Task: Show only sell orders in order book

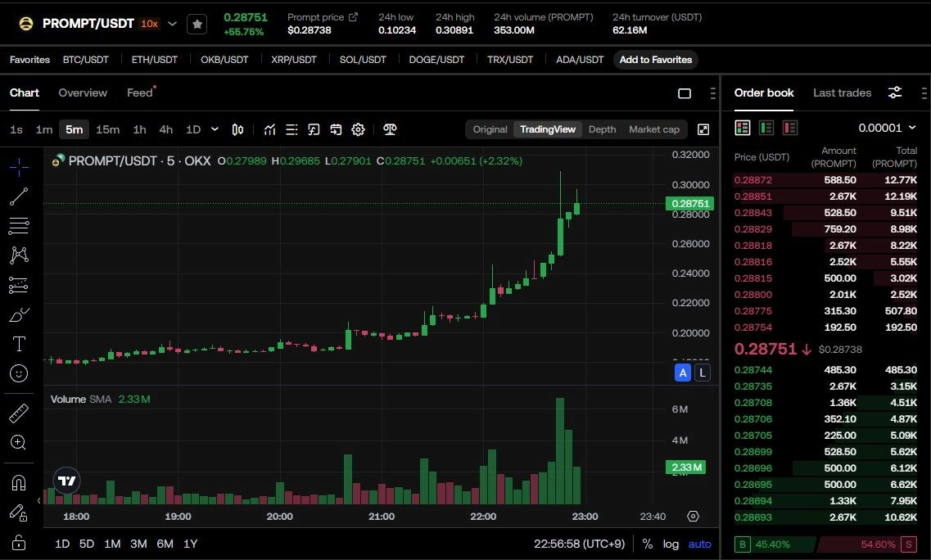Action: [789, 128]
